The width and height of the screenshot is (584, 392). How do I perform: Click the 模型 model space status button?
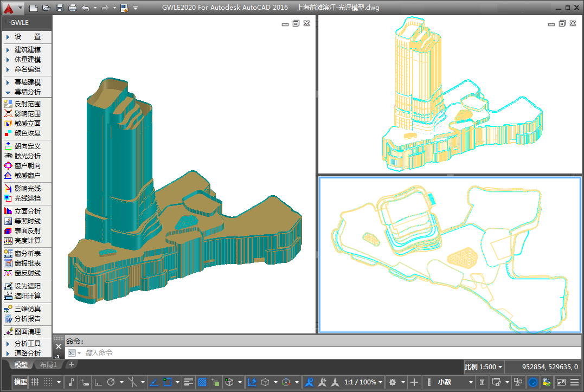[20, 382]
